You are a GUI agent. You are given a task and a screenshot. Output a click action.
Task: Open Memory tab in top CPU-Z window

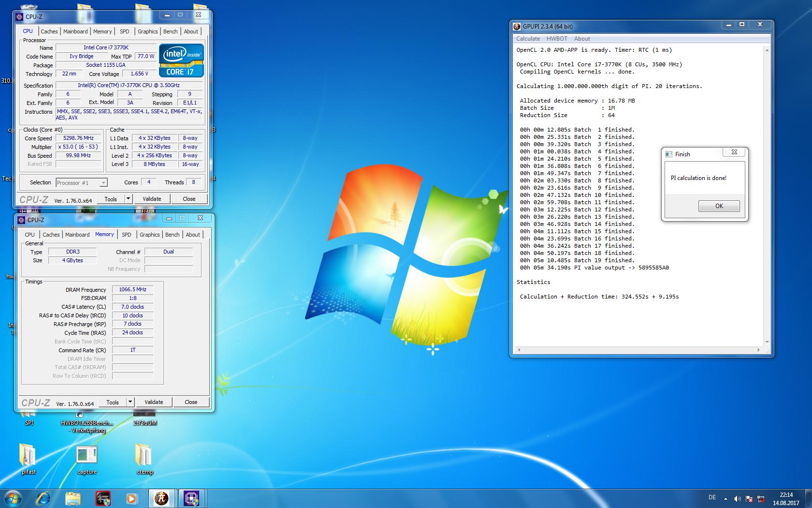(102, 31)
